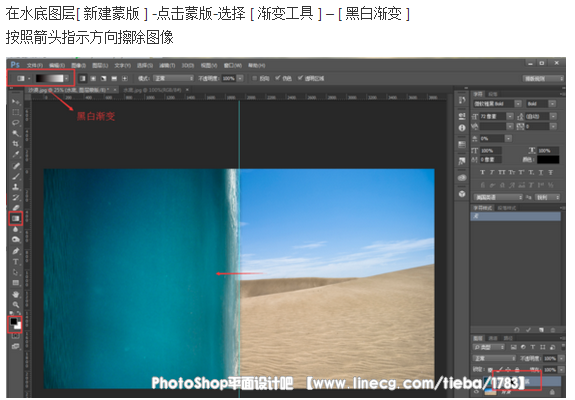Choose Radial Gradient style in options bar

(x=93, y=78)
